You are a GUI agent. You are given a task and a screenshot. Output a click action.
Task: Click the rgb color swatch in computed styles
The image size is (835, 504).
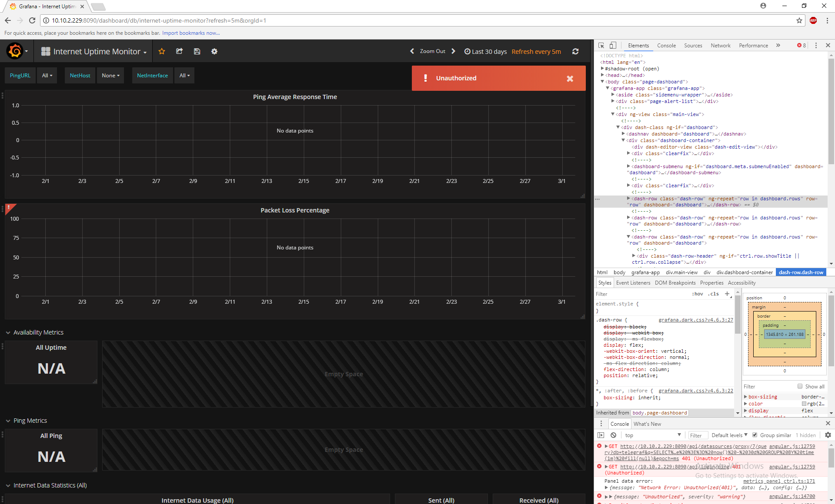[804, 404]
